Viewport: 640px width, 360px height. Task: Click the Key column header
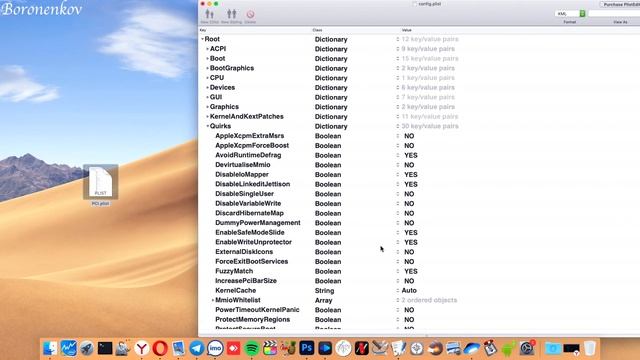(203, 30)
